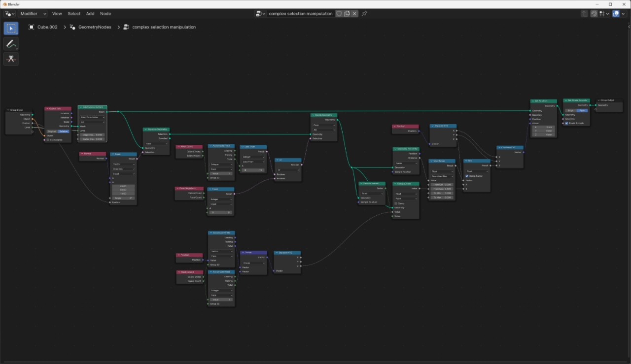Click the duplicate node group icon
Screen dimensions: 631x364
point(347,14)
